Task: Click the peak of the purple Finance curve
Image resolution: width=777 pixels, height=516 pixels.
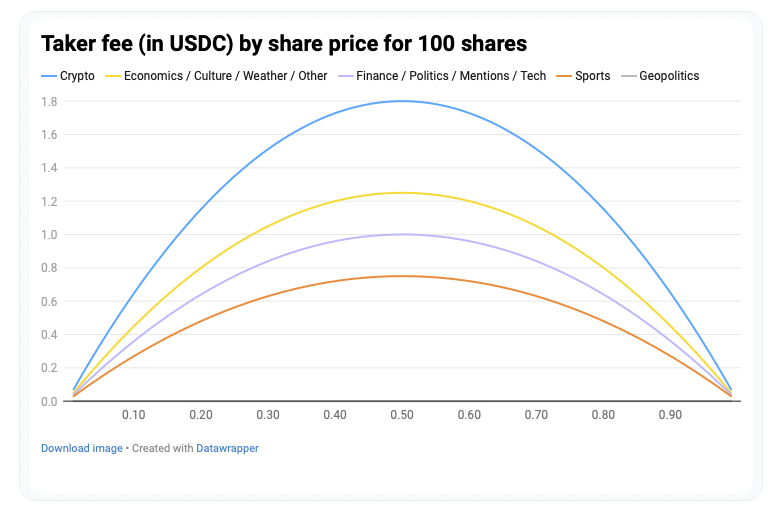Action: 401,234
